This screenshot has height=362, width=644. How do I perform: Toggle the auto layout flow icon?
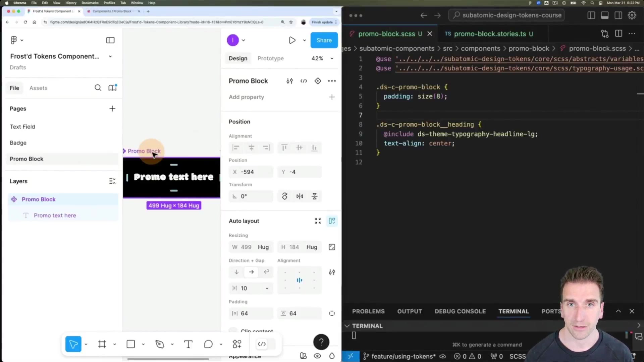332,221
